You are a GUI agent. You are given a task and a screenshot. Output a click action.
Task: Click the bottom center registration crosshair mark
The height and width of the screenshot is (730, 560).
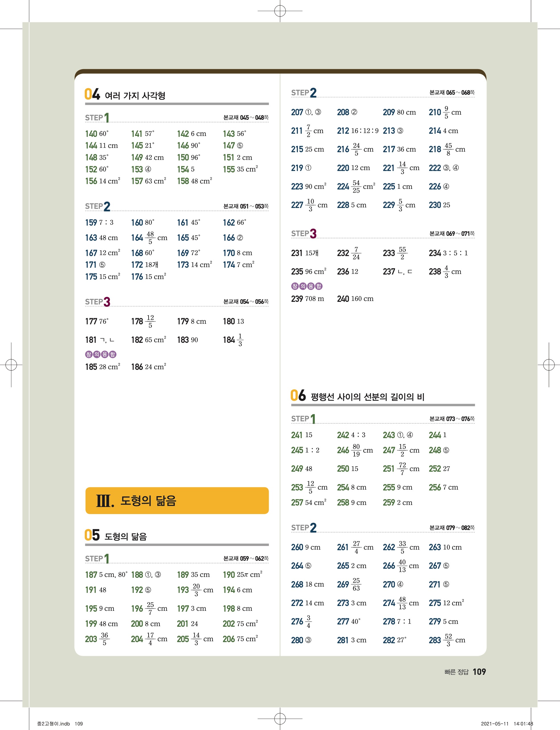click(280, 719)
